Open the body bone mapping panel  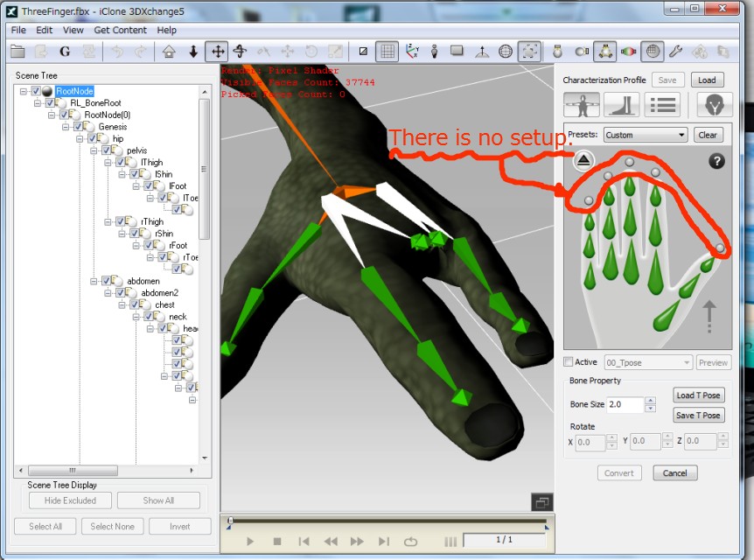(582, 105)
